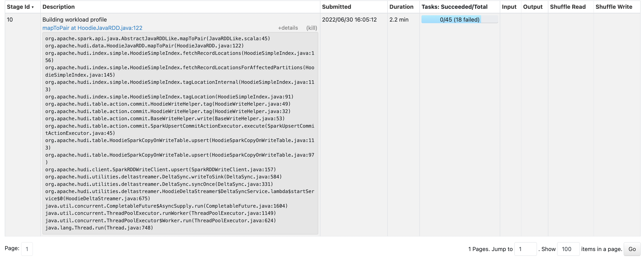644x258 pixels.
Task: Click Stage Id cell value 10
Action: click(x=10, y=20)
